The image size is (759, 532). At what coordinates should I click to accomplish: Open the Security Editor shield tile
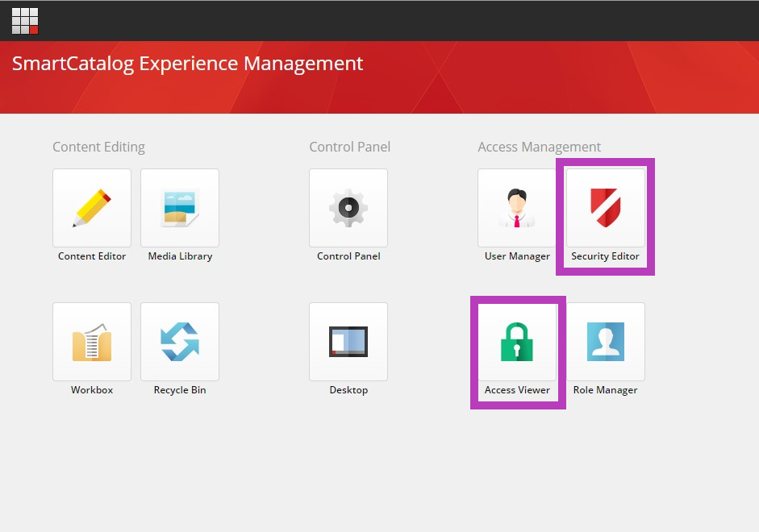(x=606, y=208)
